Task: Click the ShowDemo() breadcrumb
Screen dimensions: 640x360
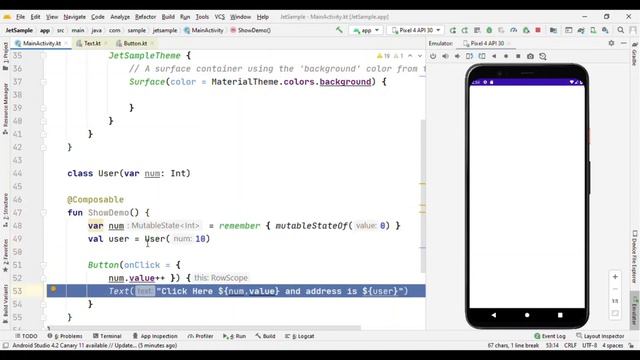Action: tap(250, 30)
